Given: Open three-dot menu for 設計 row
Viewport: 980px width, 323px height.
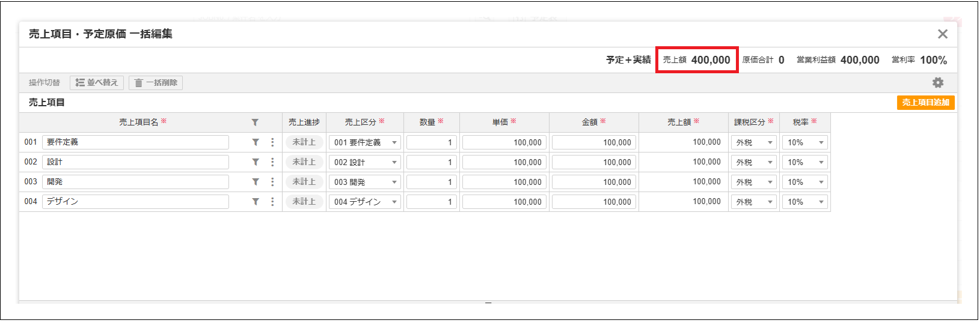Looking at the screenshot, I should [x=272, y=162].
